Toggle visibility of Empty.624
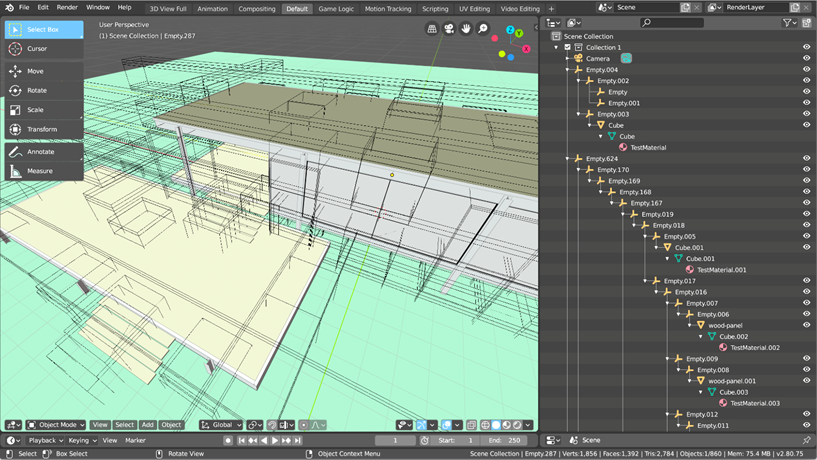This screenshot has width=817, height=460. coord(806,158)
